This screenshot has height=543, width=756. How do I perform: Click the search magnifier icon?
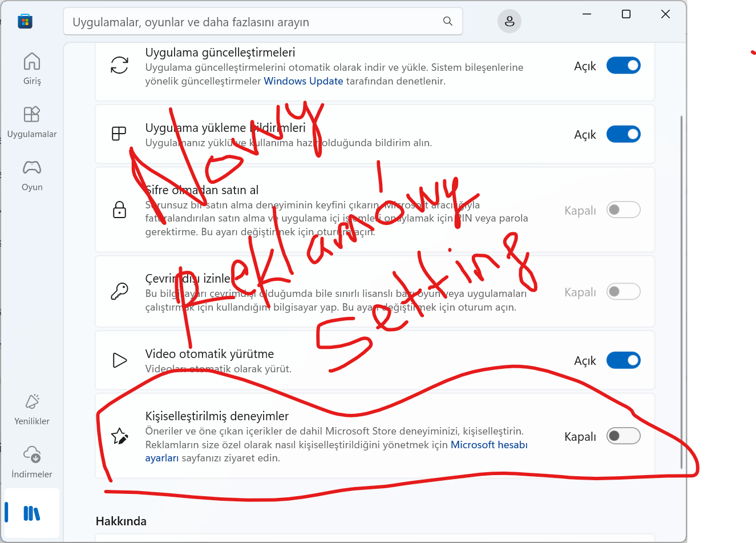point(448,21)
